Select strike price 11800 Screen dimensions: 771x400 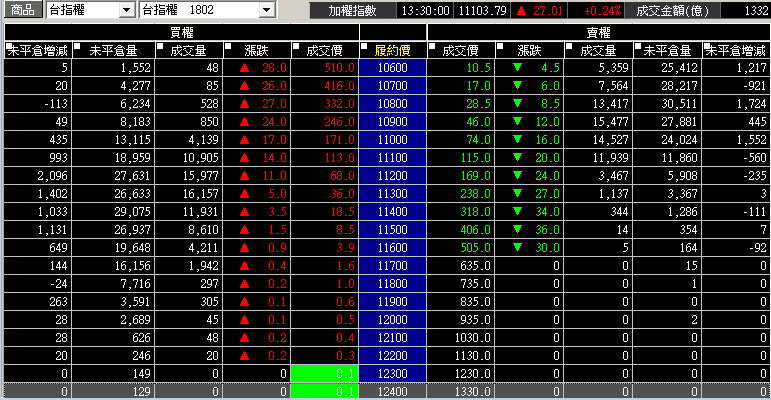pyautogui.click(x=392, y=284)
